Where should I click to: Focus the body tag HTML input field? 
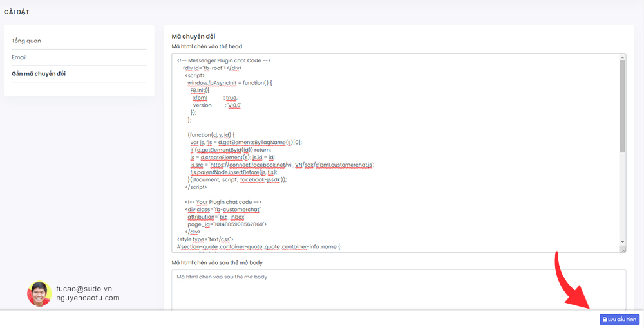[x=398, y=289]
